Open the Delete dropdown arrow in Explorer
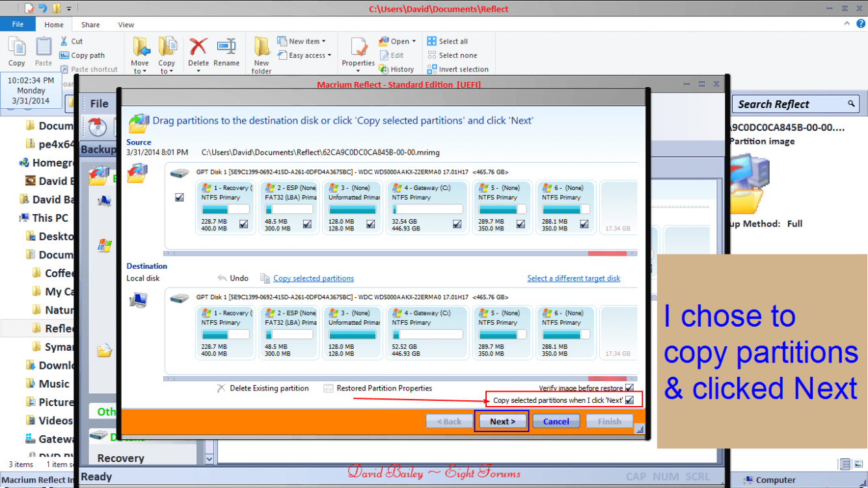 [x=198, y=71]
